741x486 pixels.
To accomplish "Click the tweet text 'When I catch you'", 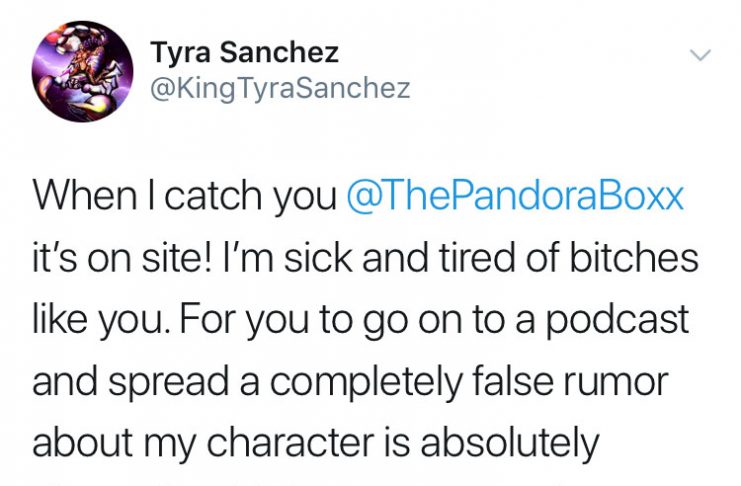I will [x=184, y=196].
